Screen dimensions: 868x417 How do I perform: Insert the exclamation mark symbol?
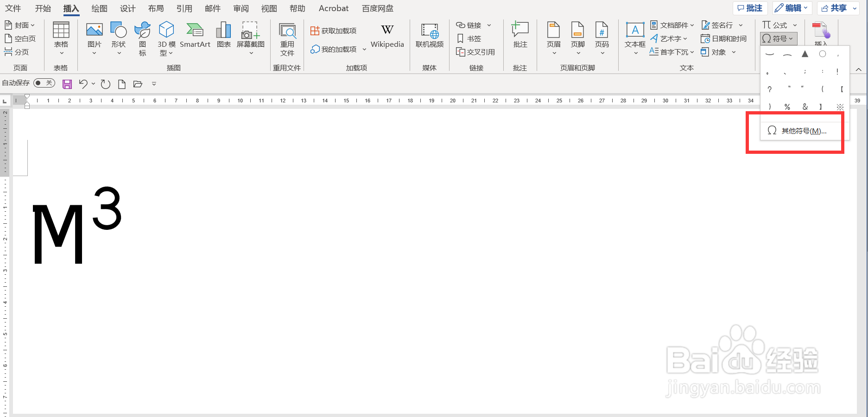click(837, 72)
